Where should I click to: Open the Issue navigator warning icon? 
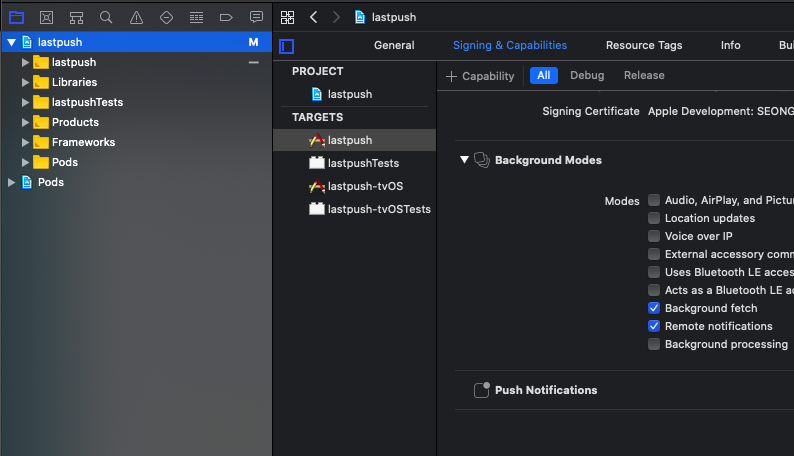[x=136, y=18]
